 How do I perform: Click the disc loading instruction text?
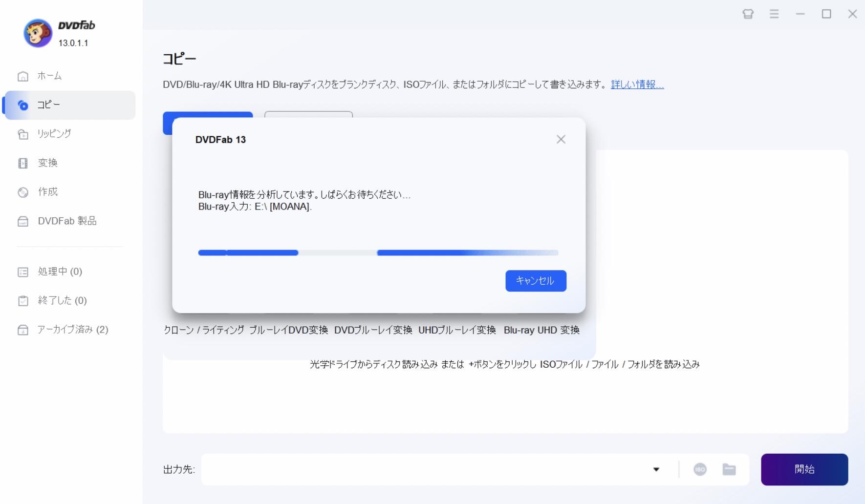pyautogui.click(x=505, y=364)
